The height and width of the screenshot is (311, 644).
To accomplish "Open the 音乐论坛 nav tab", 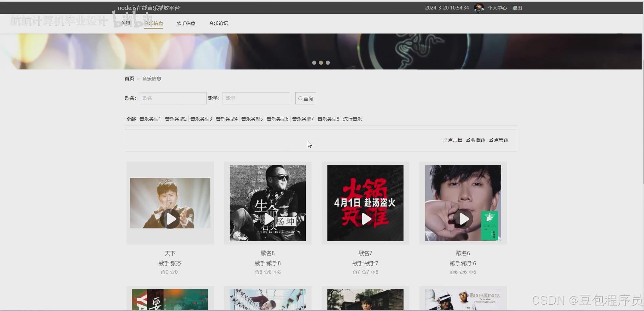I will click(218, 23).
